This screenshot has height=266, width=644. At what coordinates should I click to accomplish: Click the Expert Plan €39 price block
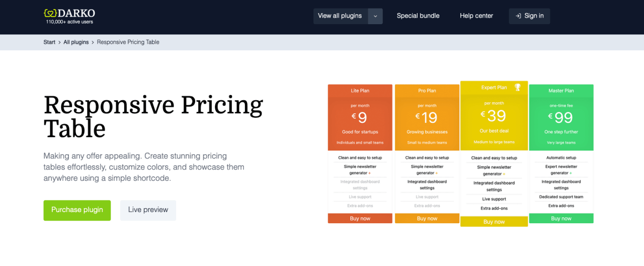click(494, 116)
